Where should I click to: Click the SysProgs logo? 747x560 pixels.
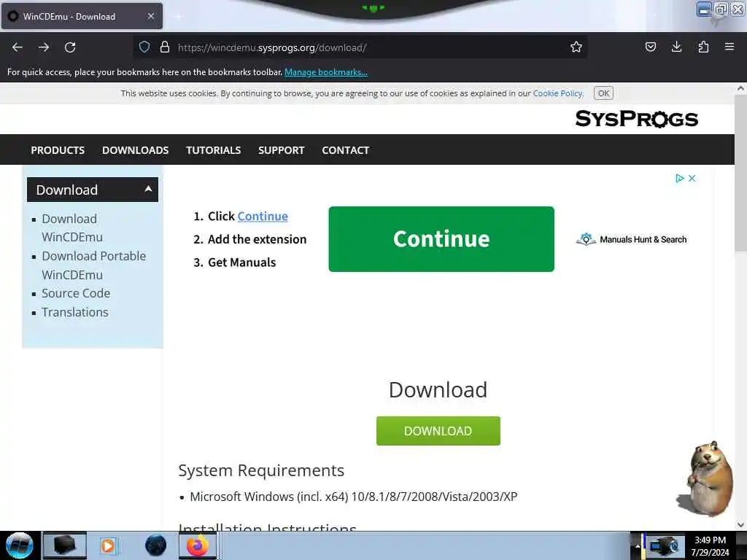click(636, 119)
